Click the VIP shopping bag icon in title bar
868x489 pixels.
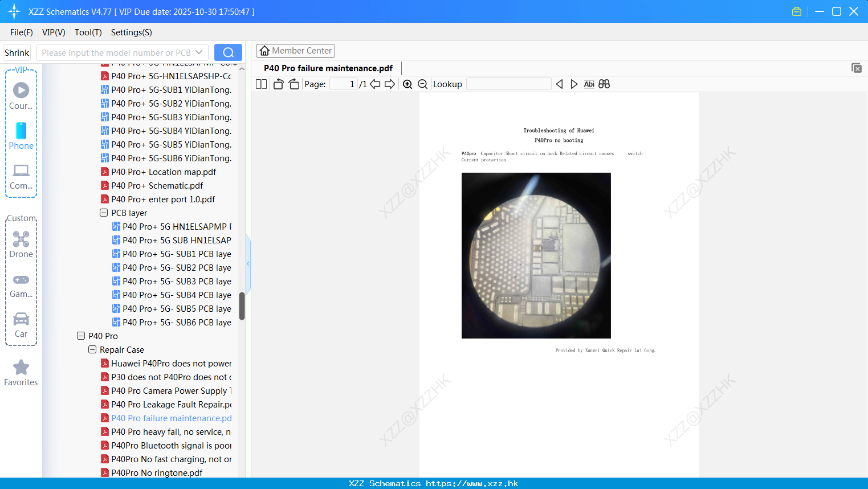click(797, 11)
